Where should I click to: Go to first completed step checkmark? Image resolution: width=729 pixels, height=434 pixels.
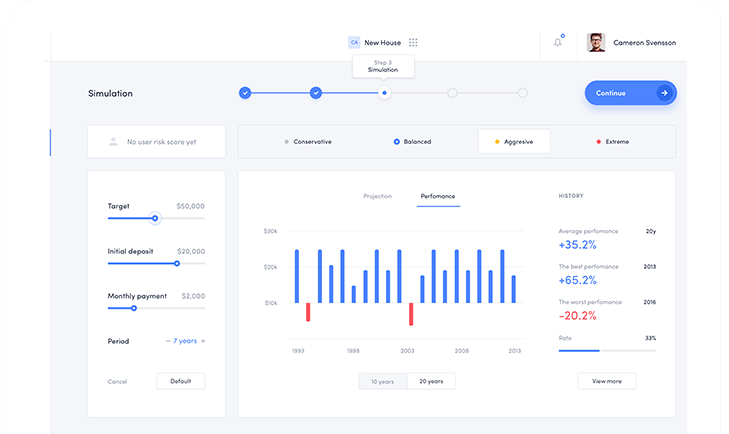tap(245, 93)
